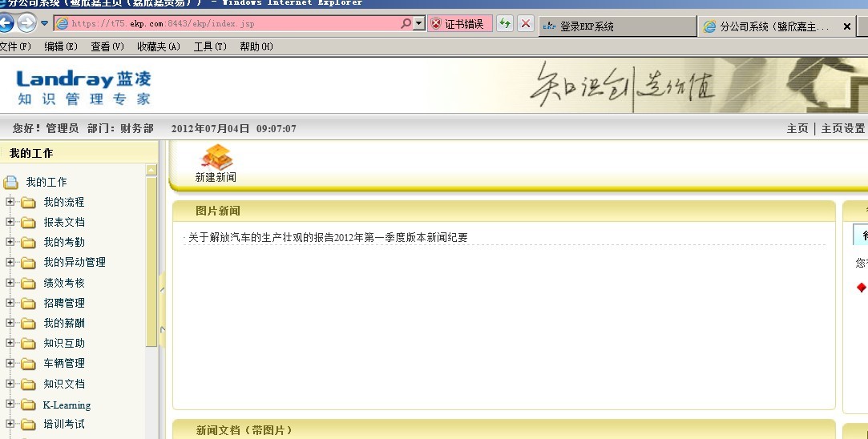868x439 pixels.
Task: Click the 车辆管理 folder icon
Action: [28, 364]
